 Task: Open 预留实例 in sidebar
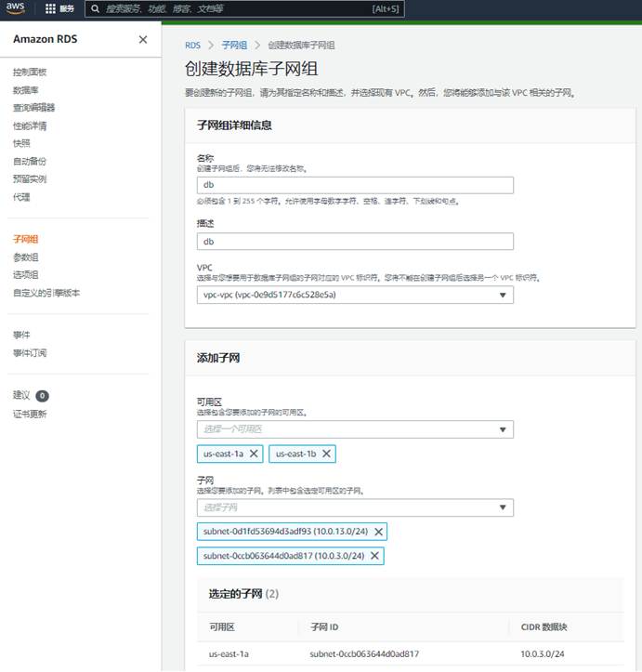click(30, 179)
